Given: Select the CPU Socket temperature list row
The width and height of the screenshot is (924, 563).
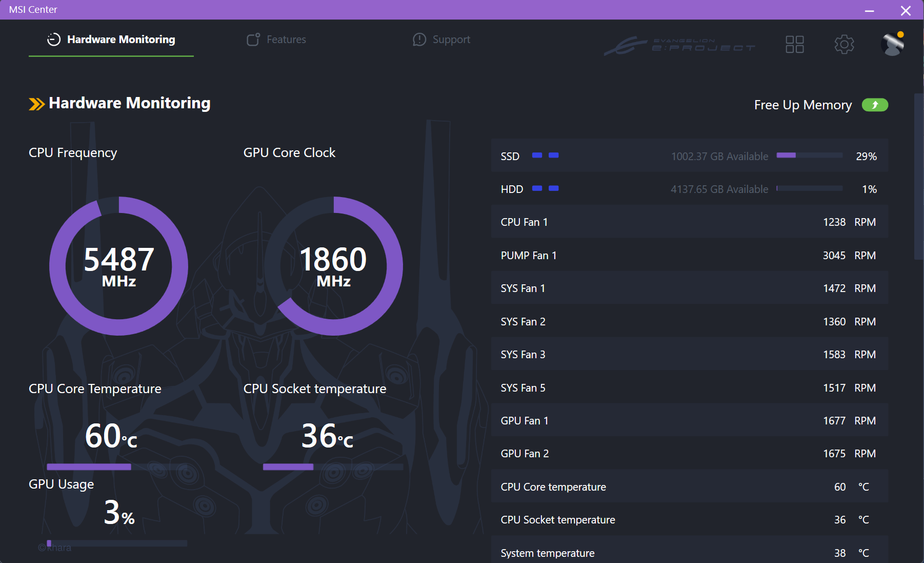Looking at the screenshot, I should tap(690, 519).
